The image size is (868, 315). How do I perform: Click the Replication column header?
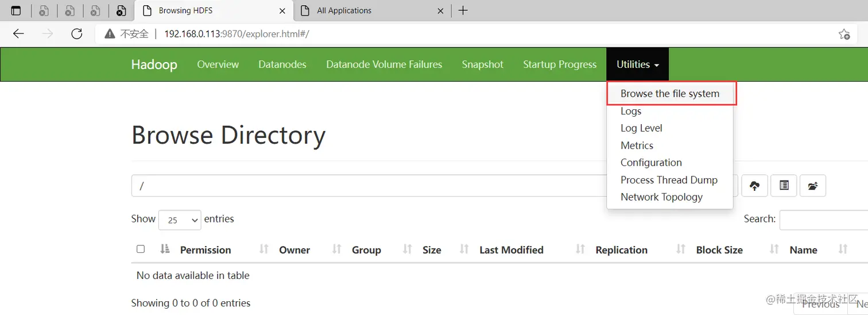pyautogui.click(x=622, y=249)
